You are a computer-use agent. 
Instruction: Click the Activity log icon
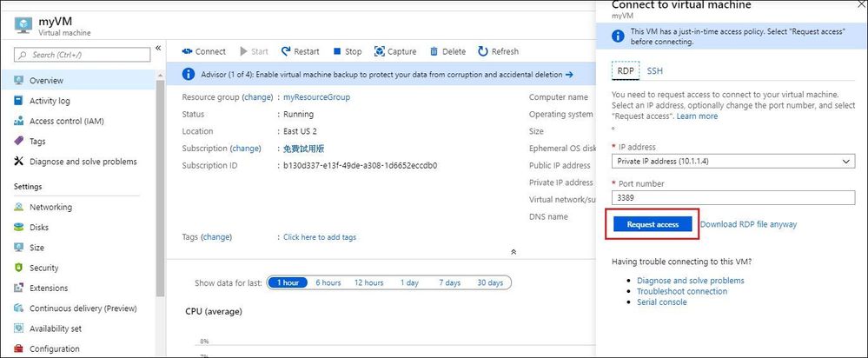click(19, 101)
